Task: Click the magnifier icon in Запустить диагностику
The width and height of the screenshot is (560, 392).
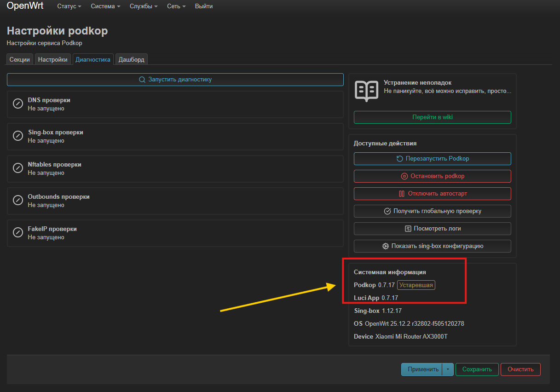Action: 142,80
